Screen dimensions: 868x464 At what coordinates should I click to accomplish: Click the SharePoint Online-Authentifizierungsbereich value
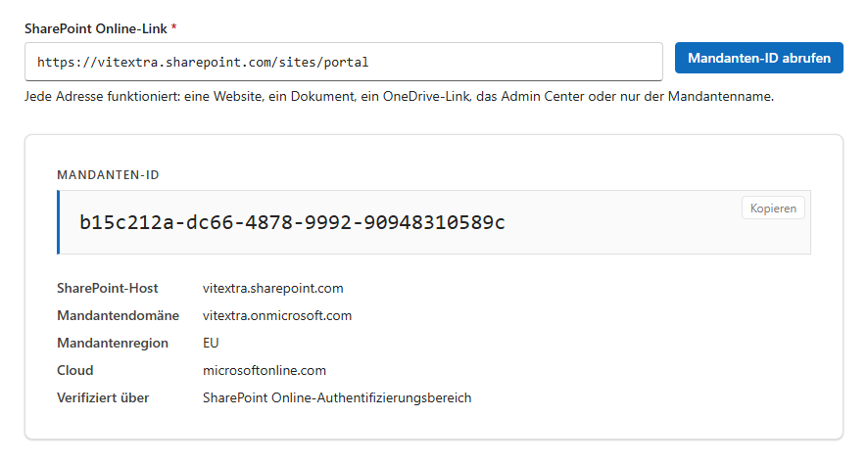(337, 398)
